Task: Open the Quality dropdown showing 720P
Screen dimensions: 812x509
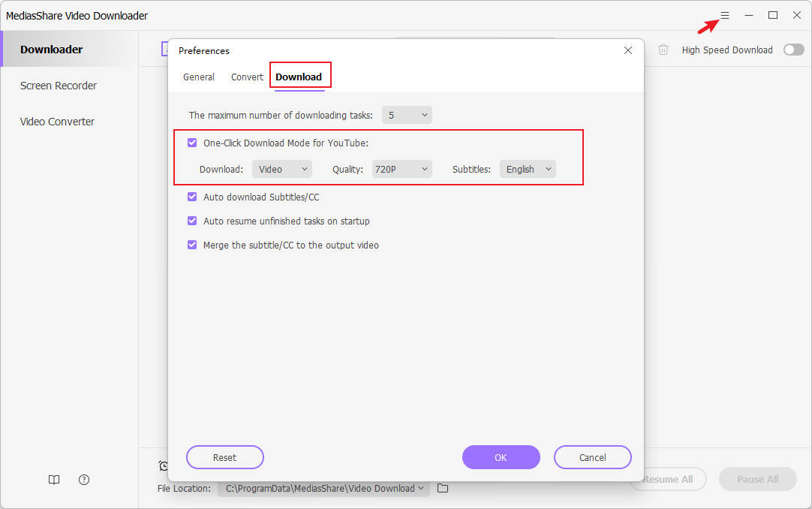Action: pyautogui.click(x=401, y=170)
